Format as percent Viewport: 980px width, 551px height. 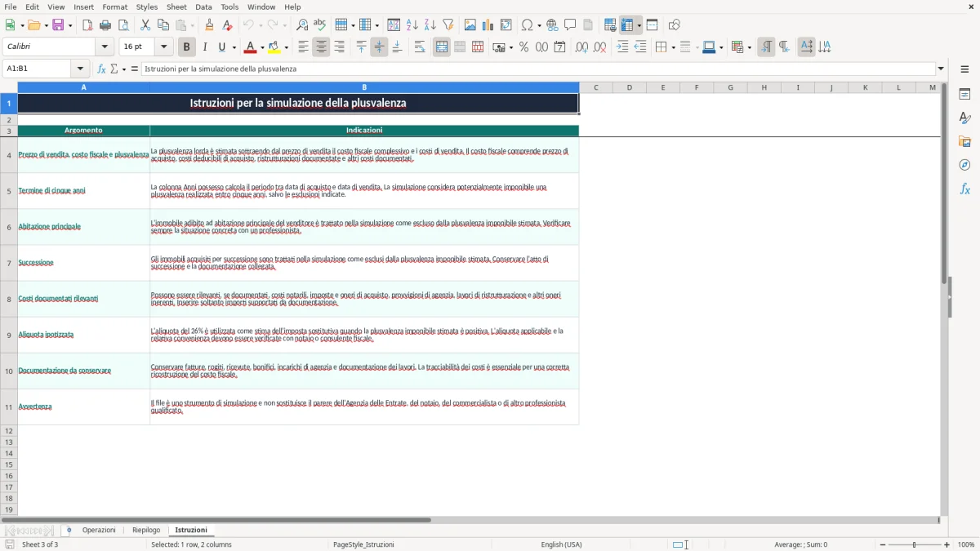tap(524, 47)
